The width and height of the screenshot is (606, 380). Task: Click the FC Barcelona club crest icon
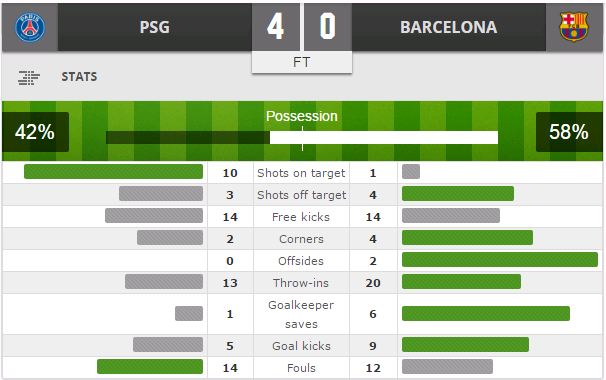(x=574, y=27)
